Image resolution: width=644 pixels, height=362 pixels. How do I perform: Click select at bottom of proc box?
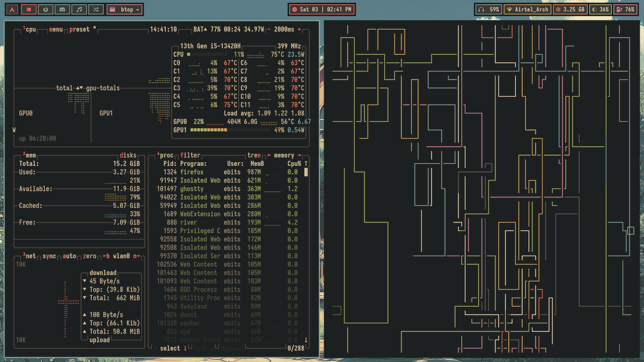(170, 348)
